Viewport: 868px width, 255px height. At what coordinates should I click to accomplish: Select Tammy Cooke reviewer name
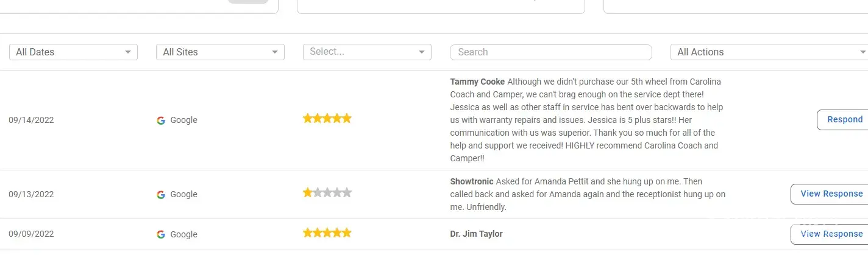coord(477,82)
